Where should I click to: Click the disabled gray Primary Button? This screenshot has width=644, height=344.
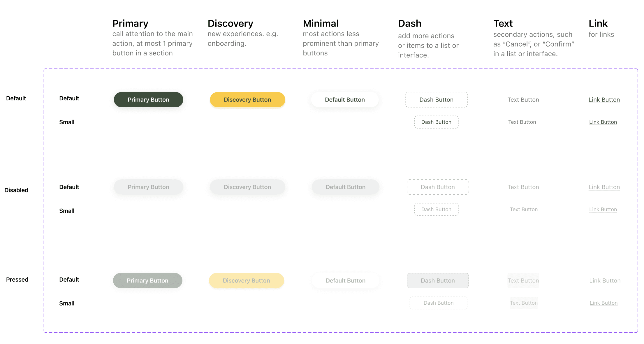point(148,187)
